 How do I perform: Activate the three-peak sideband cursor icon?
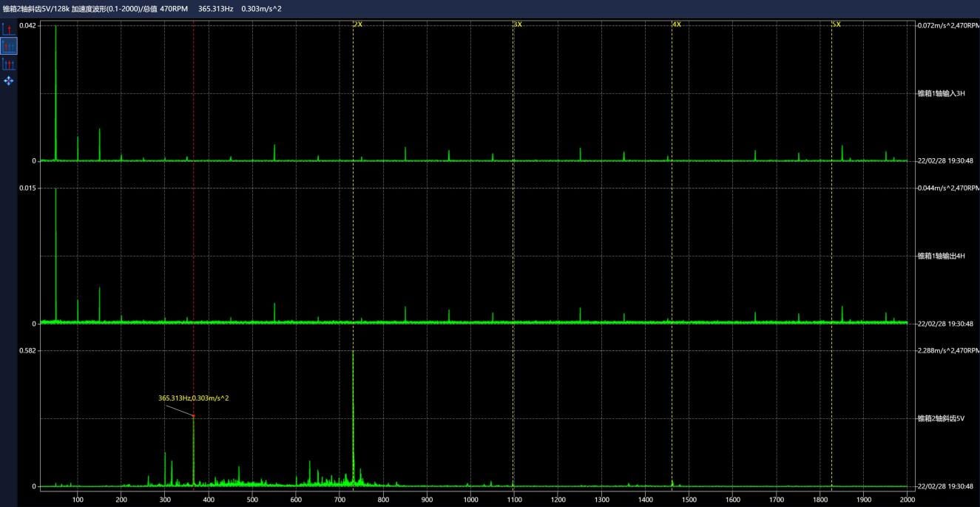pos(9,64)
